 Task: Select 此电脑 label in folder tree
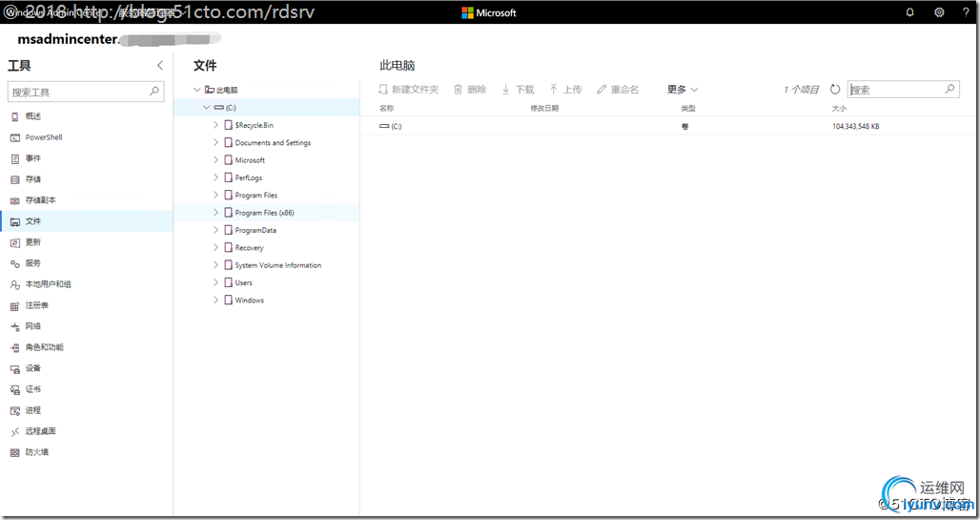coord(227,90)
